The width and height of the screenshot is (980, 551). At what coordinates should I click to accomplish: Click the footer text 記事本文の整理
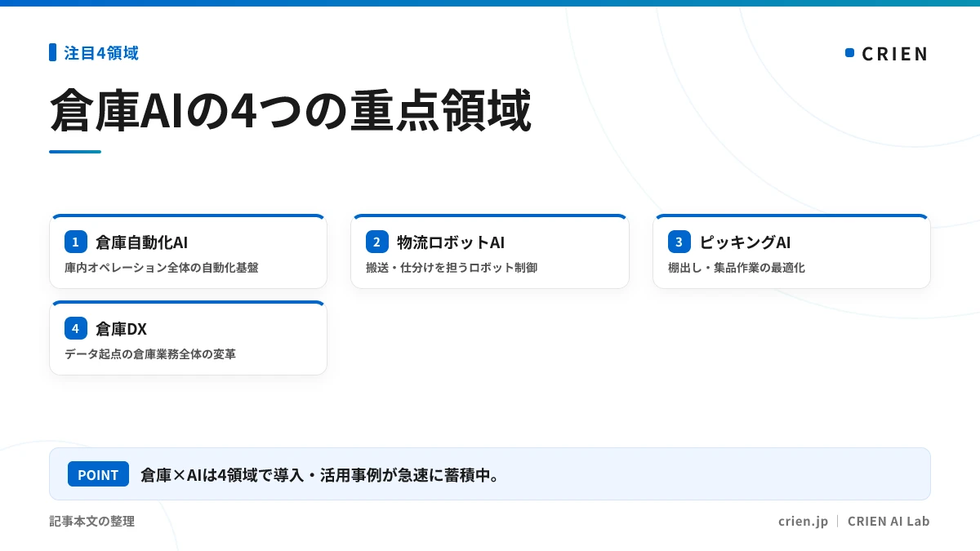point(91,521)
